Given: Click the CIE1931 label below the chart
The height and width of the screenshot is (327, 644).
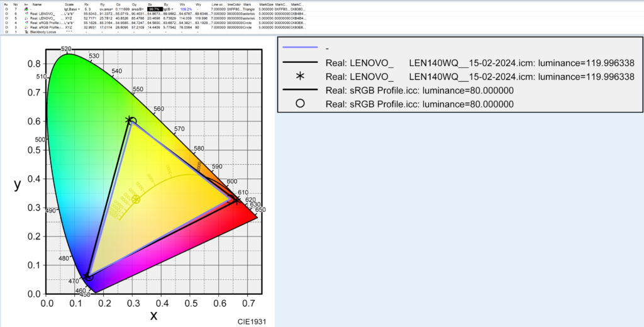Looking at the screenshot, I should [252, 322].
